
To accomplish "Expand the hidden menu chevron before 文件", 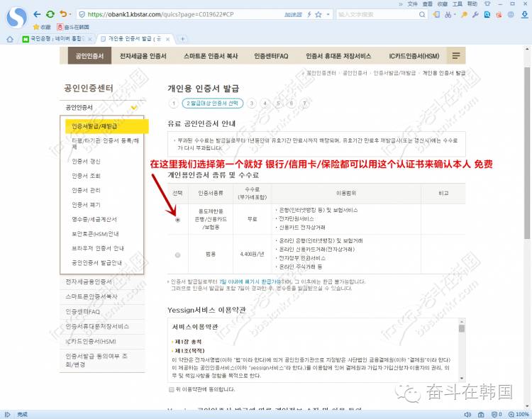I will [x=401, y=4].
